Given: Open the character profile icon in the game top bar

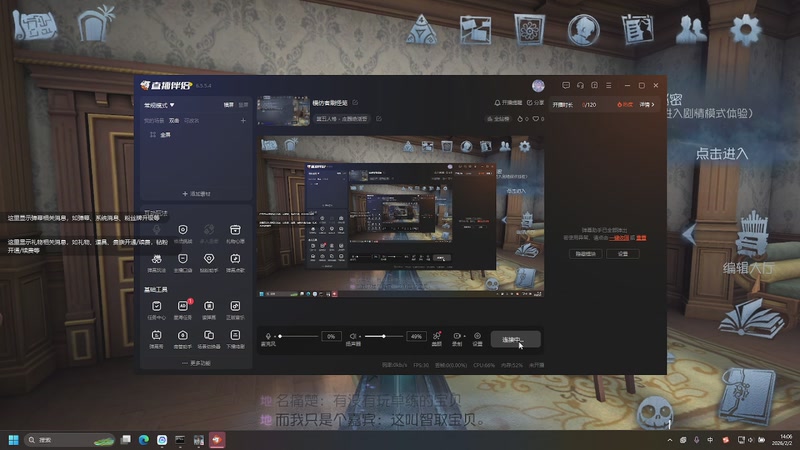Looking at the screenshot, I should 583,30.
